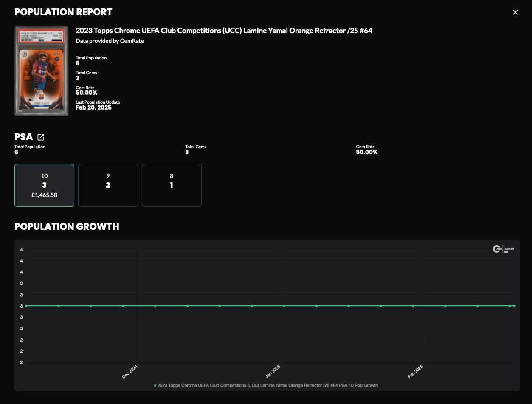532x404 pixels.
Task: Click the 'POPULATION REPORT' heading
Action: click(63, 12)
